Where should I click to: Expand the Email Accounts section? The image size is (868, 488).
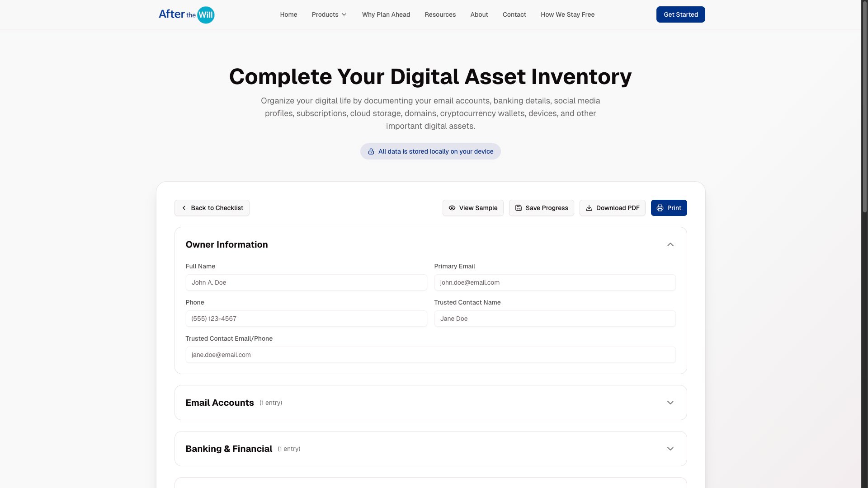point(670,403)
